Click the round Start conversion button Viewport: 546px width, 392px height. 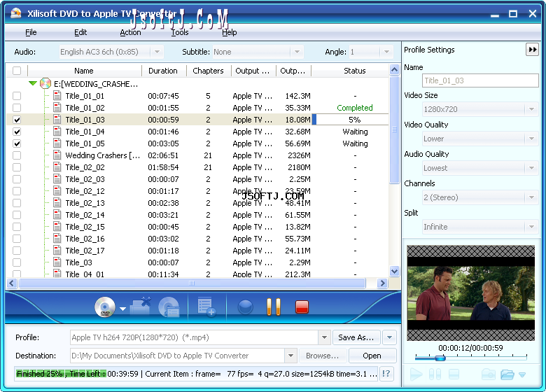click(246, 307)
